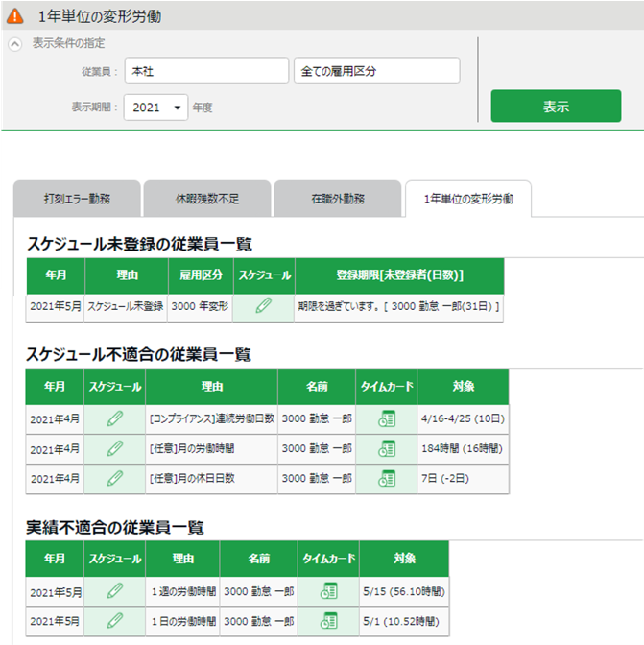Edit schedule for 月の休日日数 row
This screenshot has width=644, height=645.
[x=115, y=477]
